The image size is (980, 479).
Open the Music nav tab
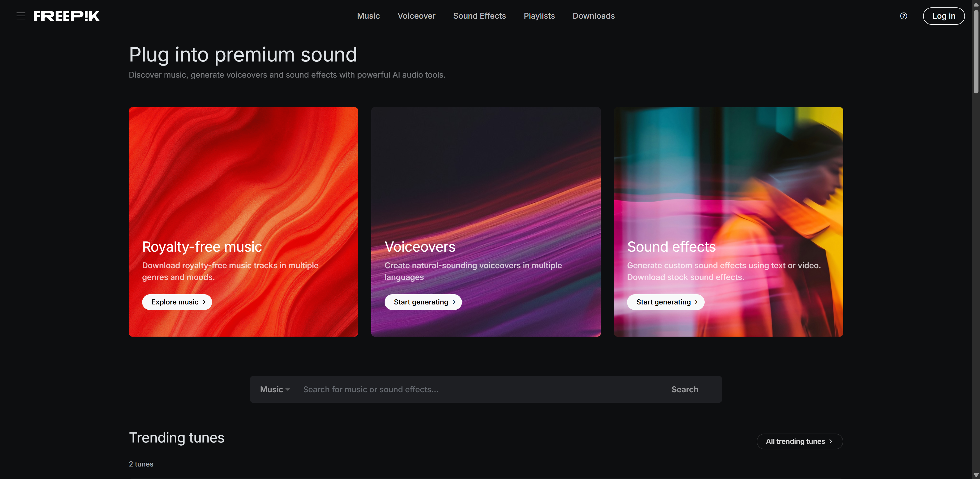pos(368,16)
